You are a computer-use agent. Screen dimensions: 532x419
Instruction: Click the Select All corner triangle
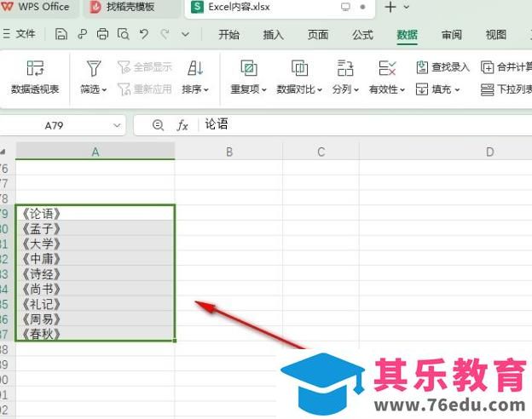(x=3, y=152)
